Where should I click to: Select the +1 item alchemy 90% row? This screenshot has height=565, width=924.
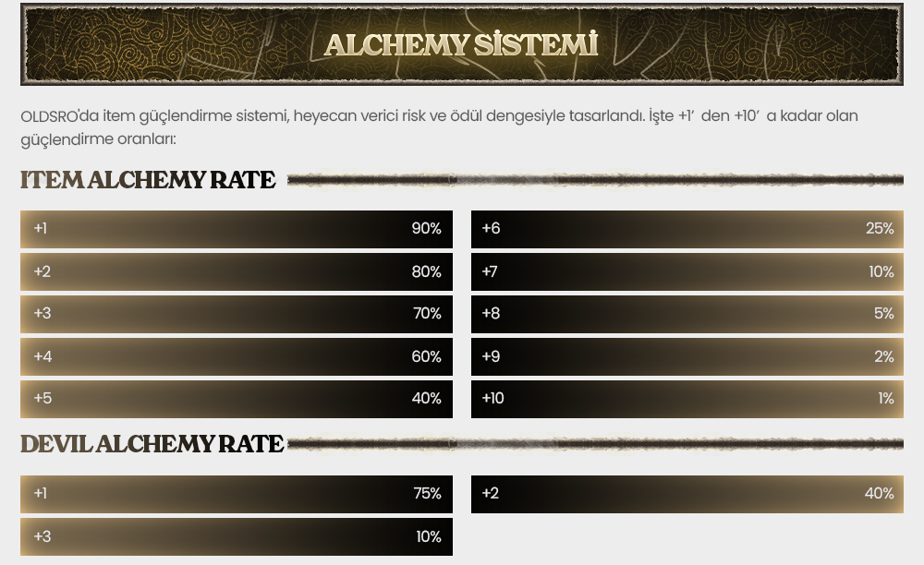click(x=237, y=229)
